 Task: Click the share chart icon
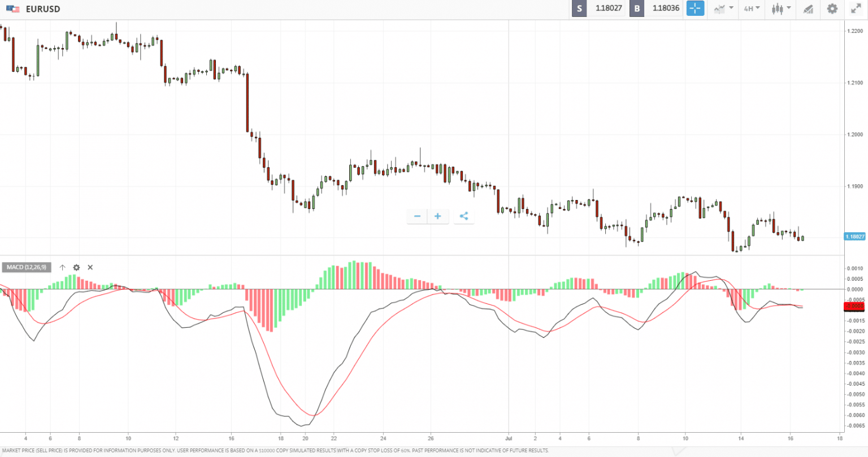point(464,216)
